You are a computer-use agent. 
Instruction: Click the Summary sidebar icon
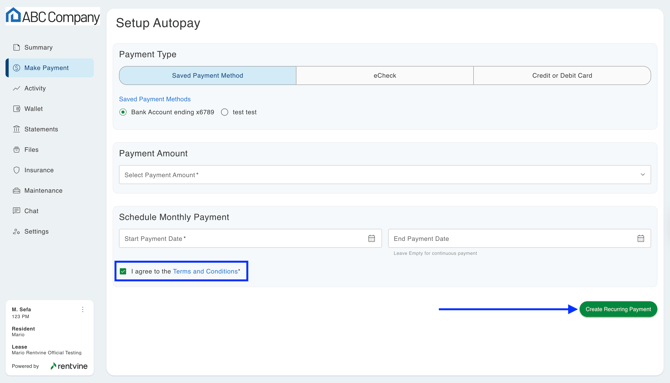(x=16, y=47)
